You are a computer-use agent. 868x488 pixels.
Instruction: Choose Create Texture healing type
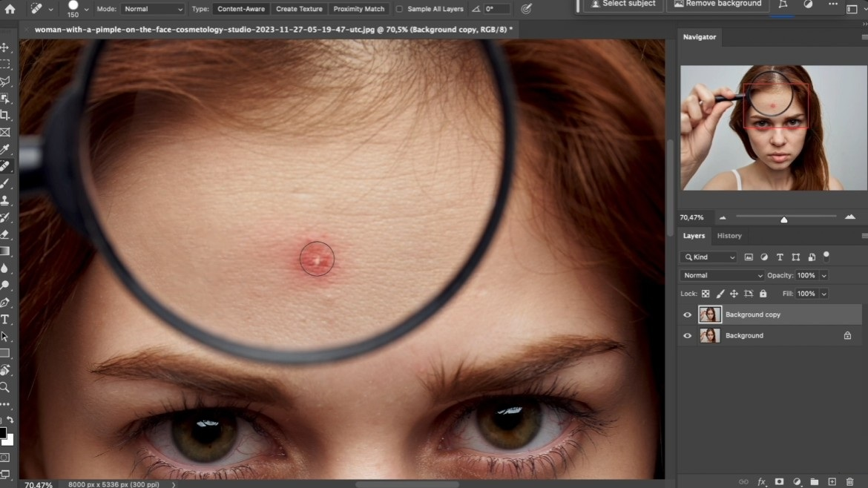(x=299, y=9)
